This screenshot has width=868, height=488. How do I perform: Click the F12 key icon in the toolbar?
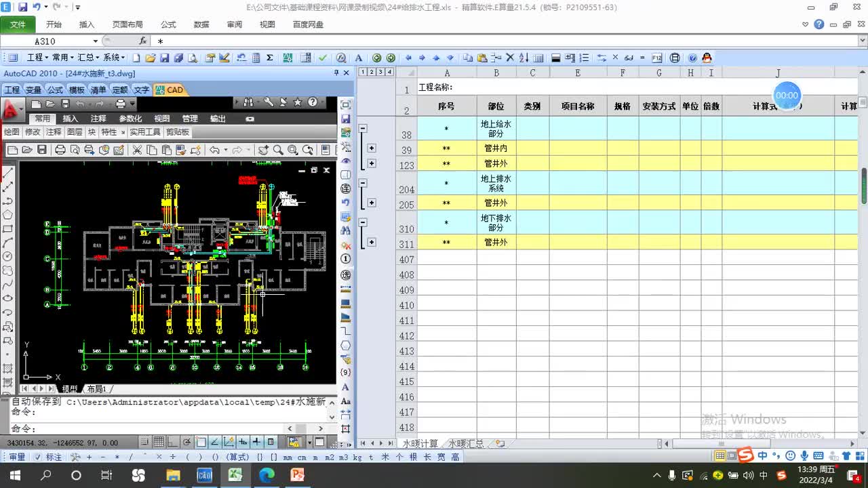(656, 58)
